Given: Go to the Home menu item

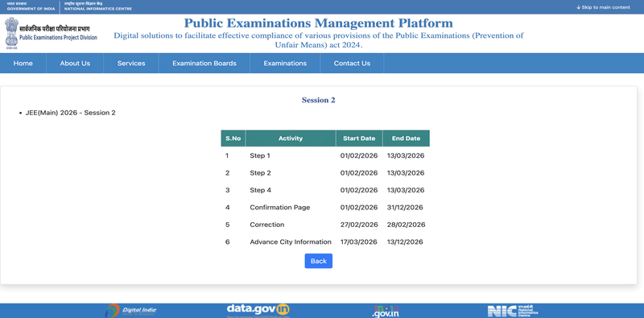Looking at the screenshot, I should (23, 64).
